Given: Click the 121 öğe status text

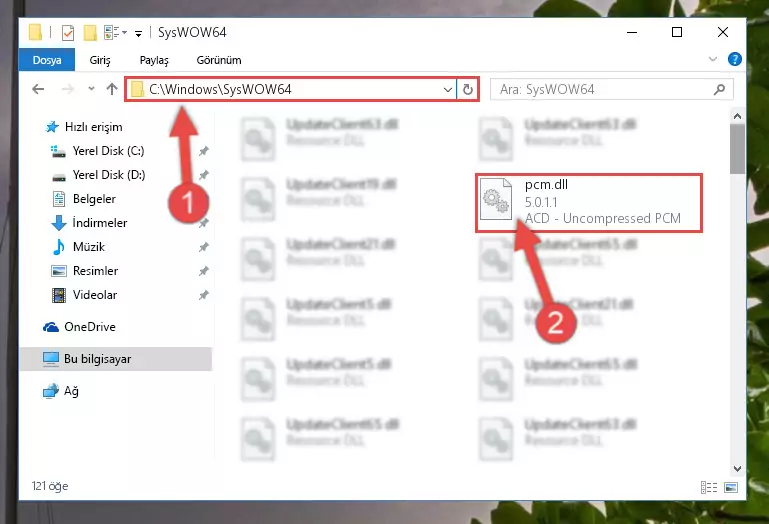Looking at the screenshot, I should [50, 486].
